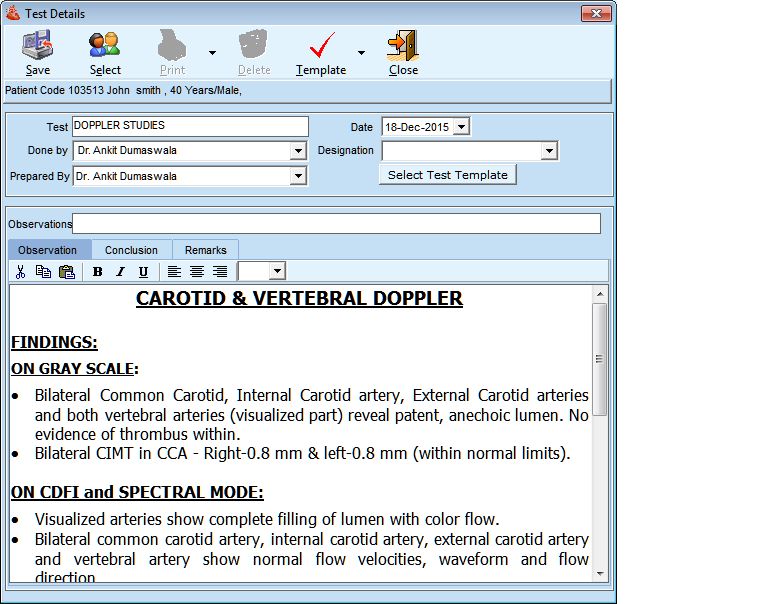Click the Select patient icon

pyautogui.click(x=105, y=45)
